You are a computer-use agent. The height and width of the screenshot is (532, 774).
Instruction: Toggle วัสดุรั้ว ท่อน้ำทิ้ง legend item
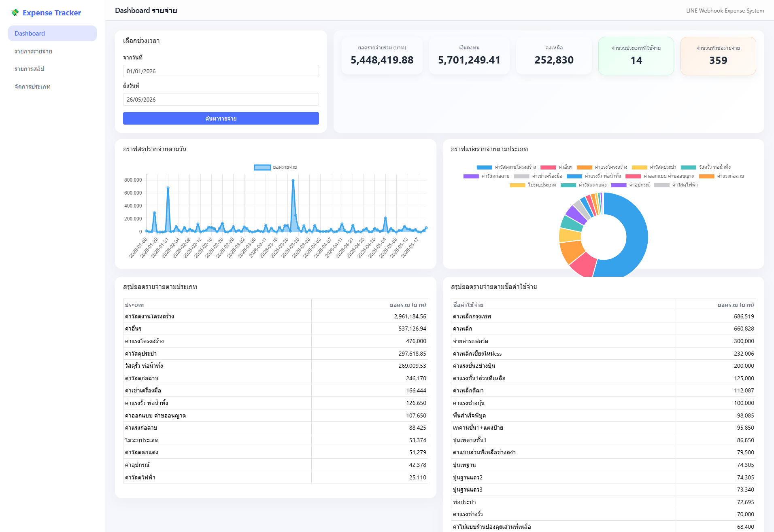(x=706, y=167)
